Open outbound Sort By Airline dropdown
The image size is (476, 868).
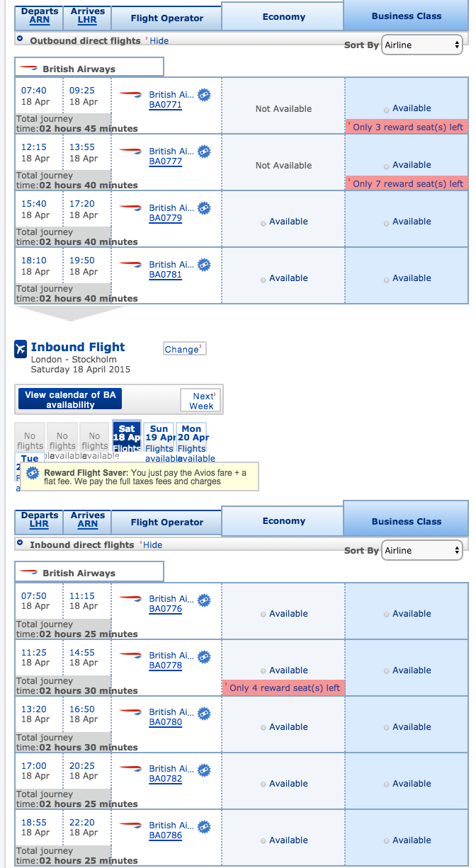pyautogui.click(x=422, y=45)
